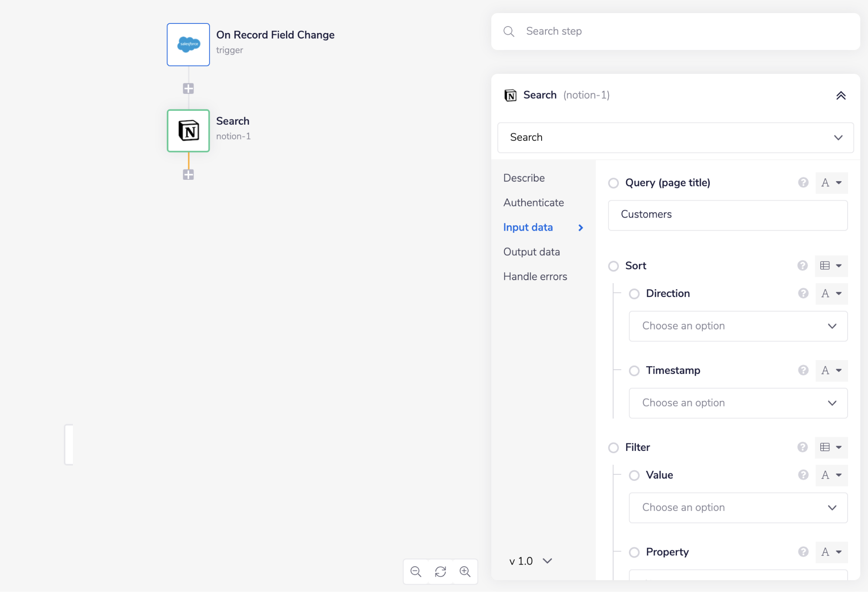868x592 pixels.
Task: Open the Handle errors section
Action: [535, 277]
